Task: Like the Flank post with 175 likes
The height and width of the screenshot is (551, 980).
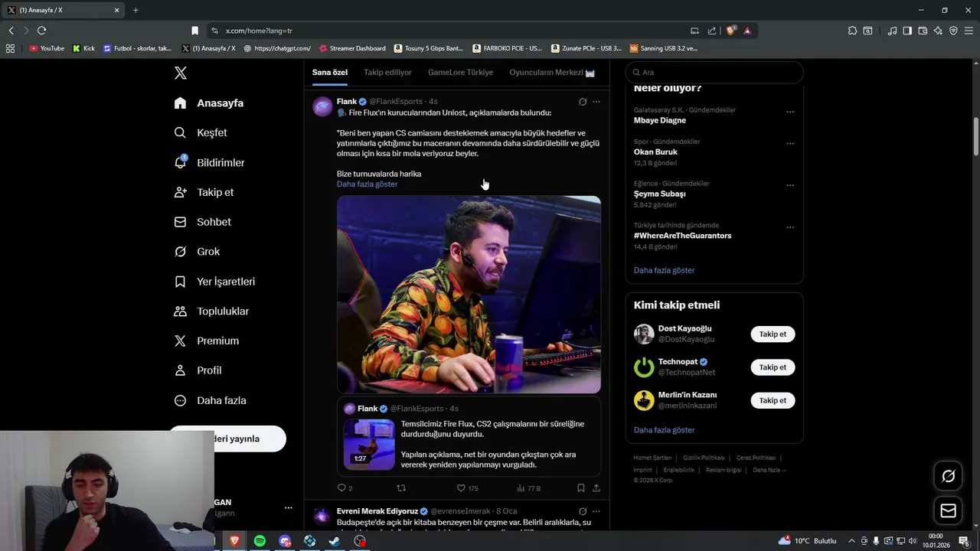Action: [467, 488]
